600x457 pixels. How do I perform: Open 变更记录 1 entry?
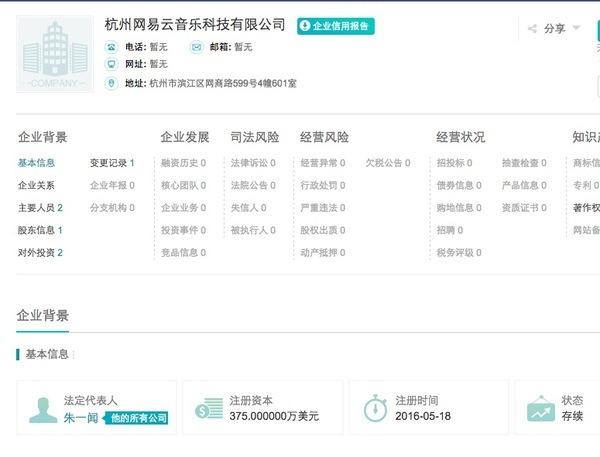coord(112,163)
